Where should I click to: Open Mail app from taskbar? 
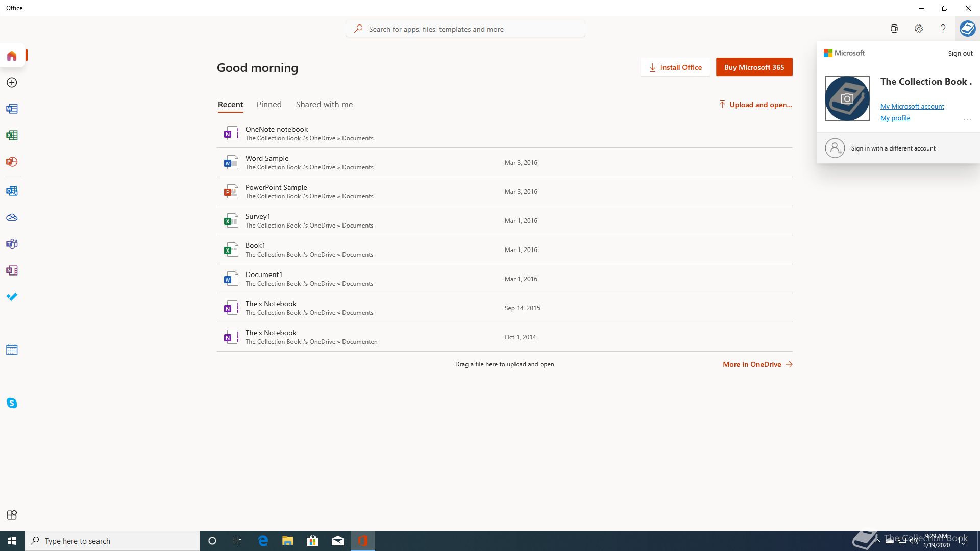click(338, 541)
